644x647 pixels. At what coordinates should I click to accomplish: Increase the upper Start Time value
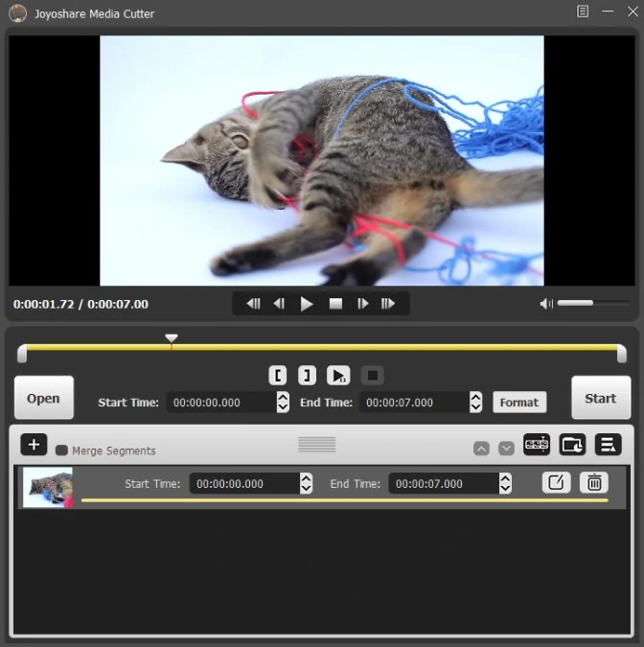[283, 397]
